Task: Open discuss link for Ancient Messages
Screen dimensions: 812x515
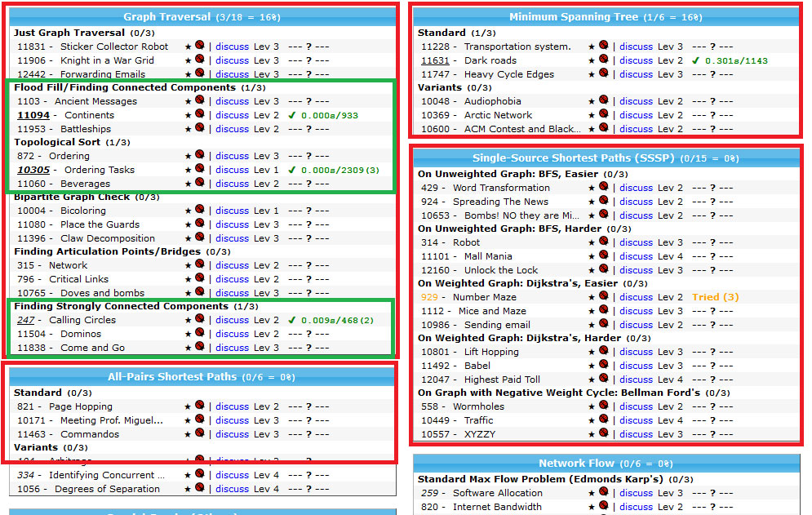Action: pos(232,101)
